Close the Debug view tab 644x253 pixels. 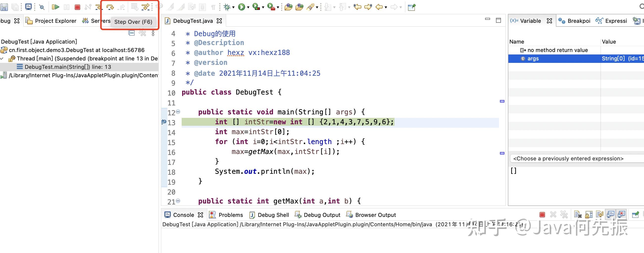click(17, 21)
